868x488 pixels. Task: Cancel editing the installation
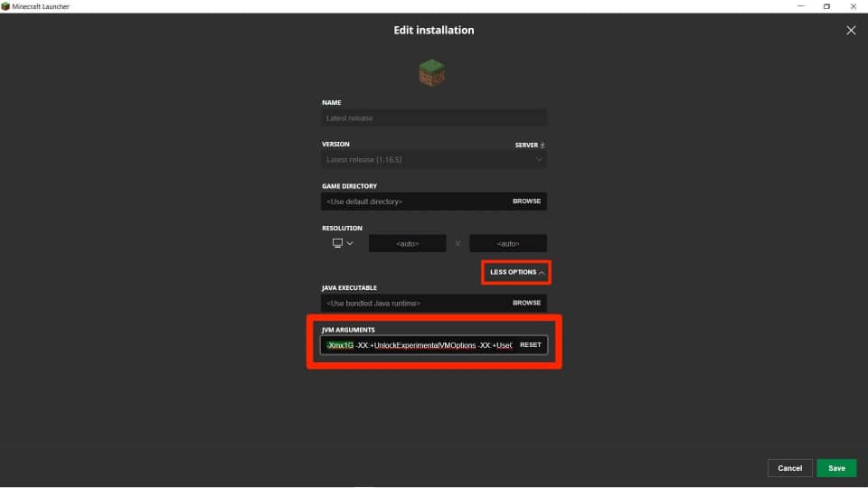click(x=790, y=468)
